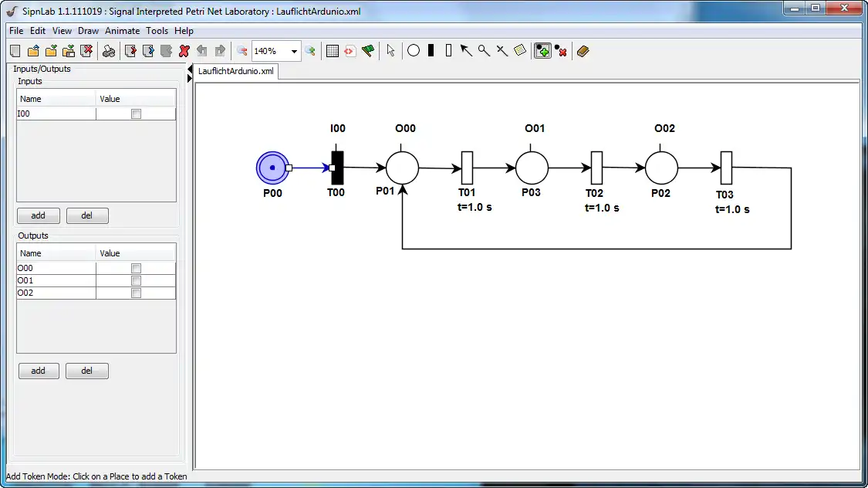Toggle the O00 output value checkbox
This screenshot has width=868, height=488.
pyautogui.click(x=136, y=268)
